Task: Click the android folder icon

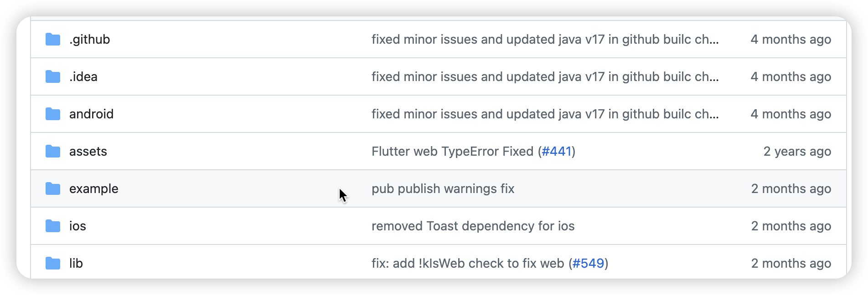Action: (52, 114)
